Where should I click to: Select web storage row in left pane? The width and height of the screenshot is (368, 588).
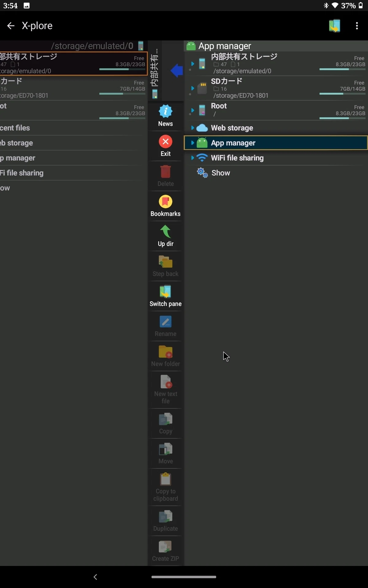pyautogui.click(x=74, y=143)
